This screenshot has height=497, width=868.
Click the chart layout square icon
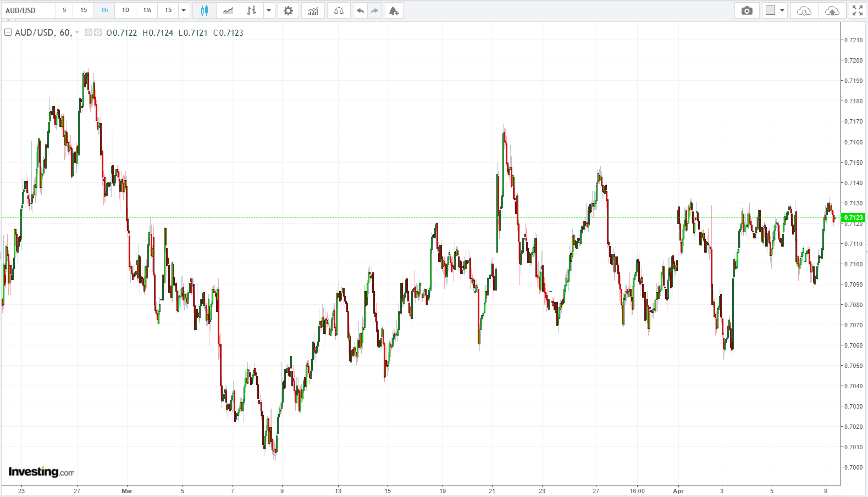[770, 10]
